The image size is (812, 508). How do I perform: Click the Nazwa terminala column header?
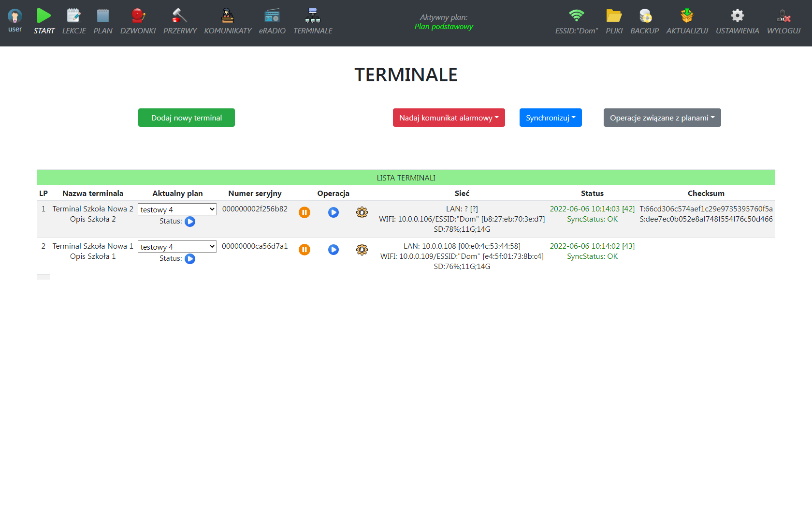[93, 193]
